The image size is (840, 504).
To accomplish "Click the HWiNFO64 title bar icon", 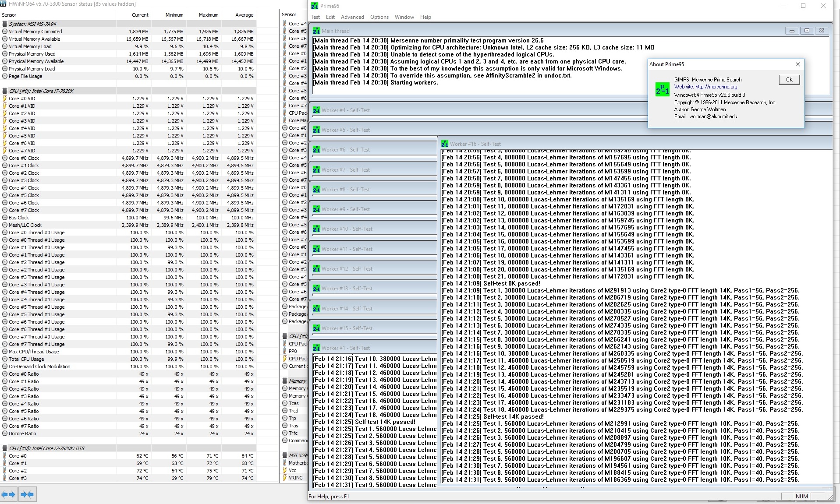I will pos(4,4).
